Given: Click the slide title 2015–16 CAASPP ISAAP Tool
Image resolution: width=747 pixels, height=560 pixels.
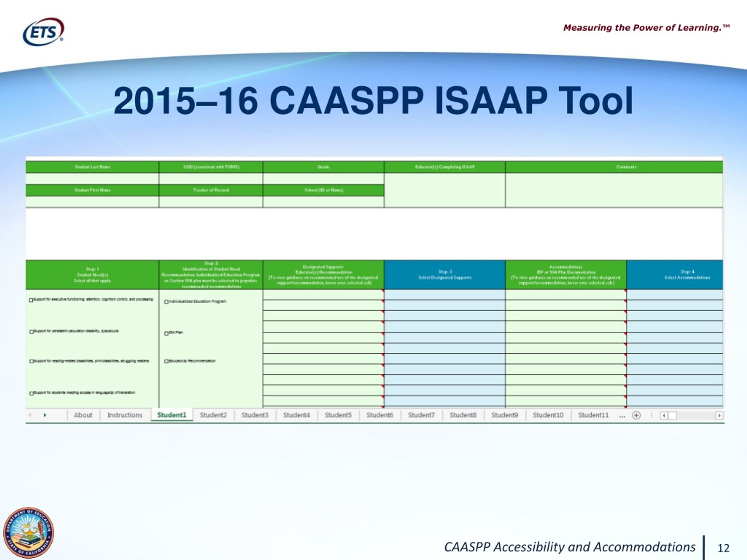Looking at the screenshot, I should (x=373, y=101).
